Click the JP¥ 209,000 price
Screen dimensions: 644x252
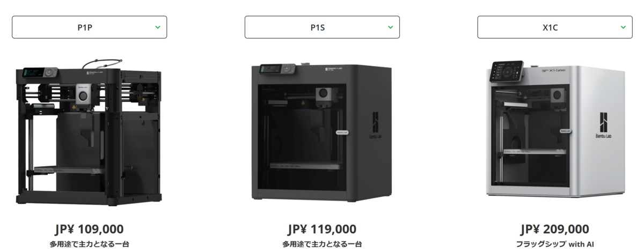coord(555,229)
